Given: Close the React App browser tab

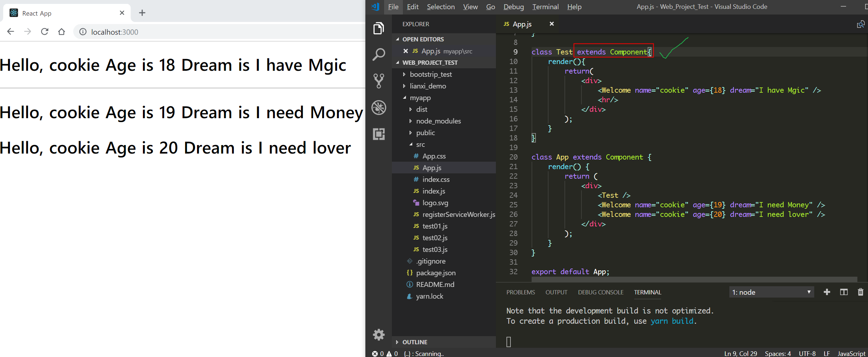Looking at the screenshot, I should [122, 13].
